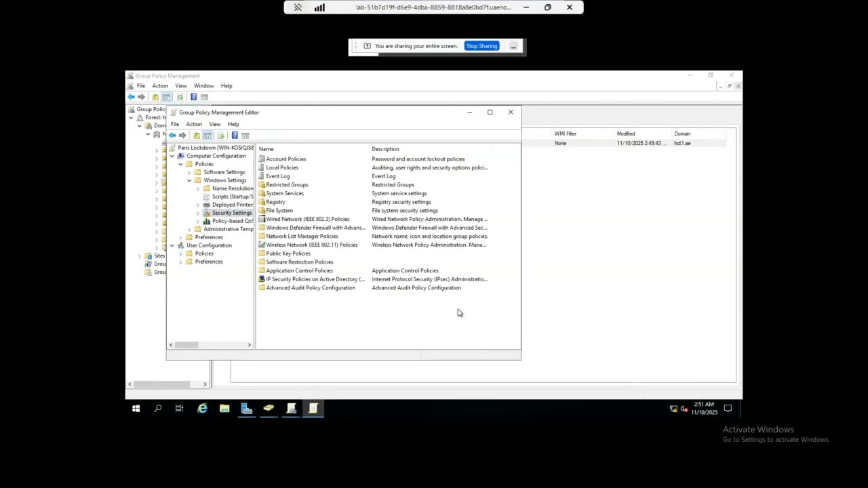Click User Configuration icon in tree
Viewport: 868px width, 488px height.
click(x=181, y=245)
